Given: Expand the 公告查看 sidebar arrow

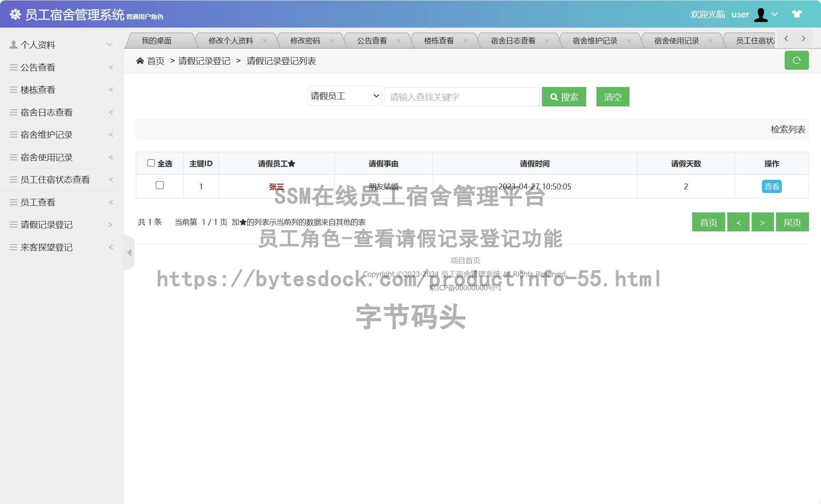Looking at the screenshot, I should click(111, 67).
